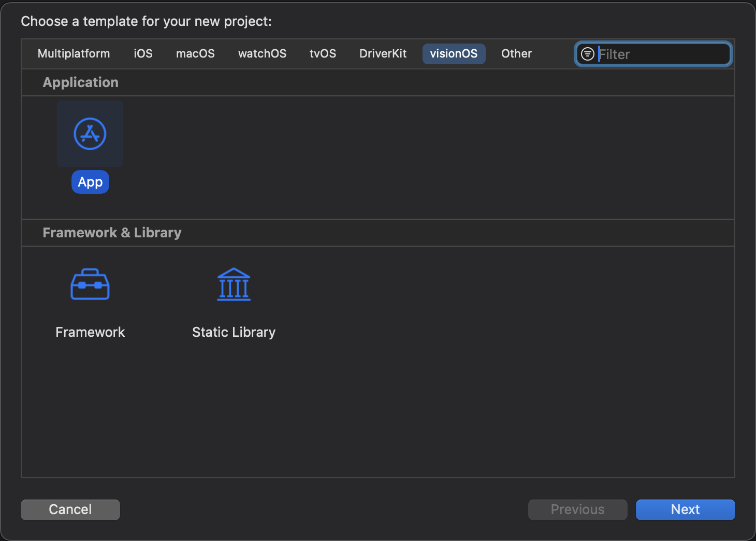Select the visionOS tab
The width and height of the screenshot is (756, 541).
(454, 54)
